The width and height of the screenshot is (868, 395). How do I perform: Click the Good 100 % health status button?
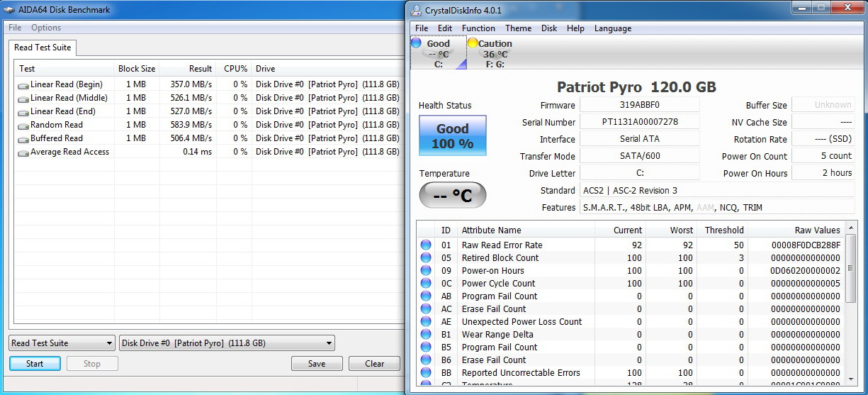click(x=453, y=135)
